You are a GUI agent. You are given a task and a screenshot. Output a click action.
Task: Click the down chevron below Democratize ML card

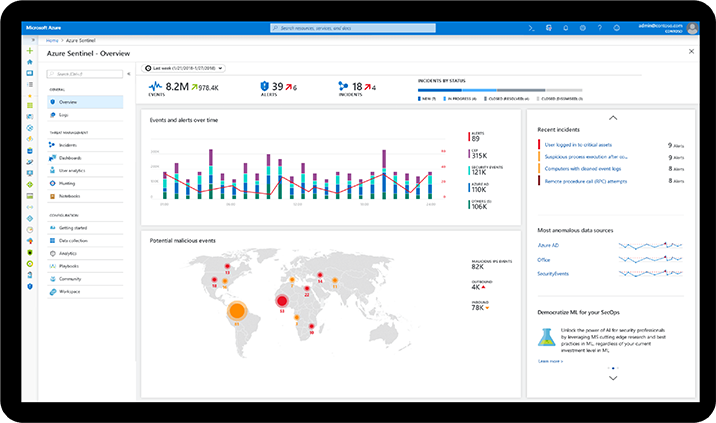pyautogui.click(x=613, y=378)
